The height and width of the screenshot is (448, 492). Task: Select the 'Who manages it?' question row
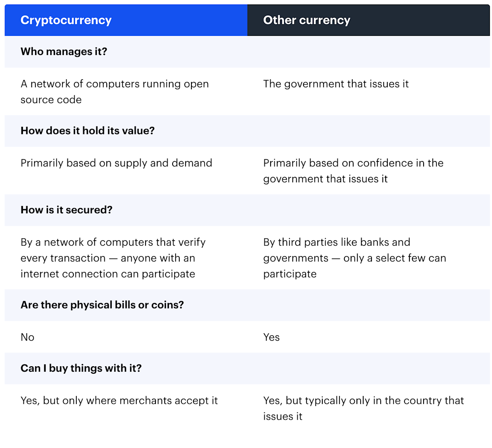(64, 51)
